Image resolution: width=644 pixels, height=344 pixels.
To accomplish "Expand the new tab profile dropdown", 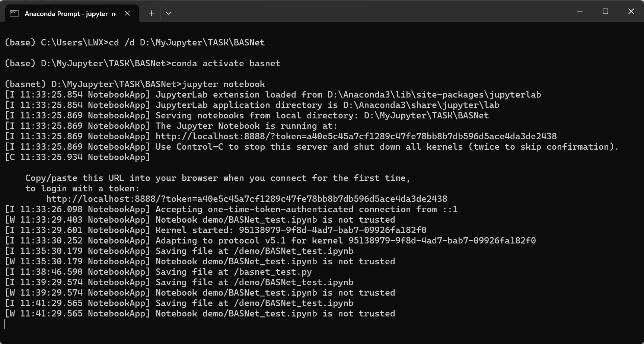I will [x=169, y=13].
